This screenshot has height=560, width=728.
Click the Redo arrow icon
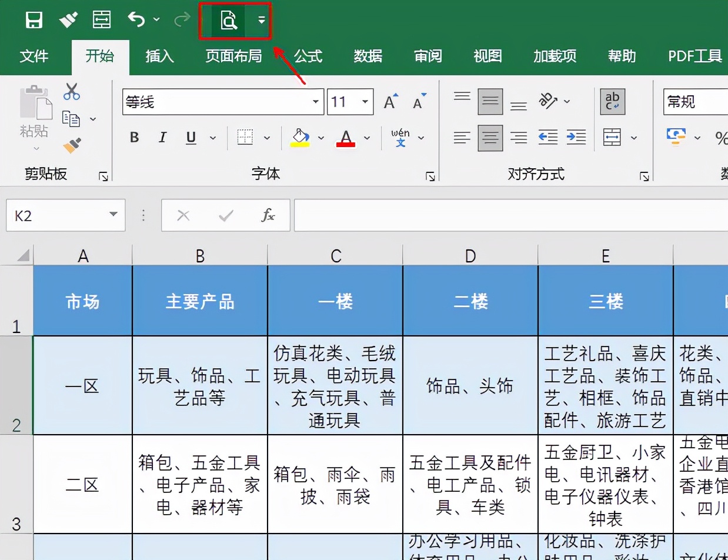pyautogui.click(x=182, y=20)
